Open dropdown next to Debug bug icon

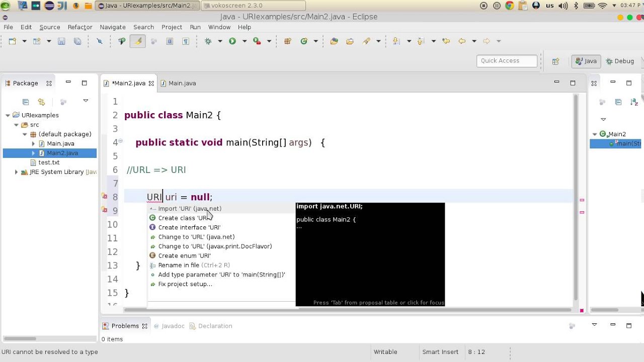pos(220,41)
